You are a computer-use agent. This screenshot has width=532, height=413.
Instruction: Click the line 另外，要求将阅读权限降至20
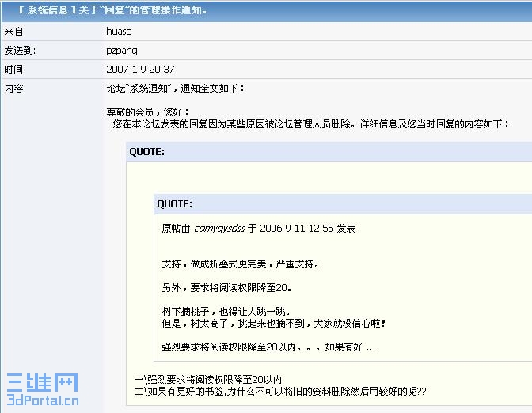(226, 287)
